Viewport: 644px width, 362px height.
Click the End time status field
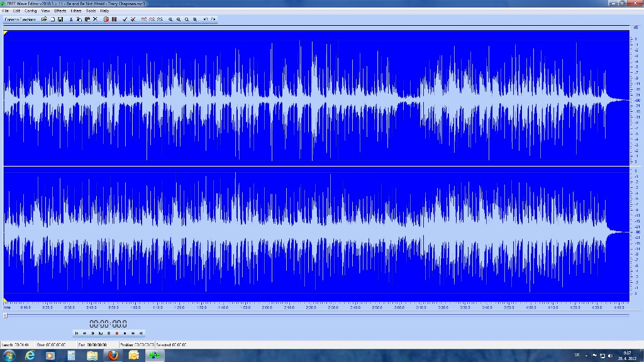[97, 345]
